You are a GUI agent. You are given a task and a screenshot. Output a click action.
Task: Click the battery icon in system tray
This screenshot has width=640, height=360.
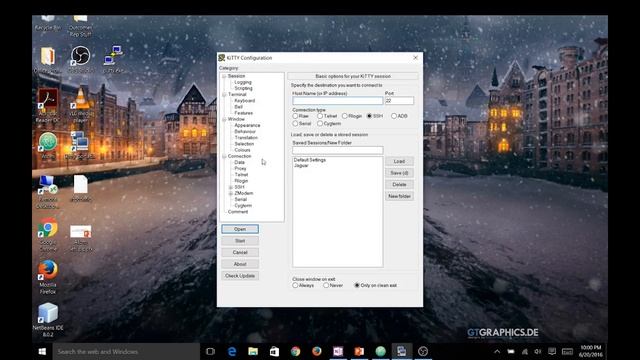511,351
